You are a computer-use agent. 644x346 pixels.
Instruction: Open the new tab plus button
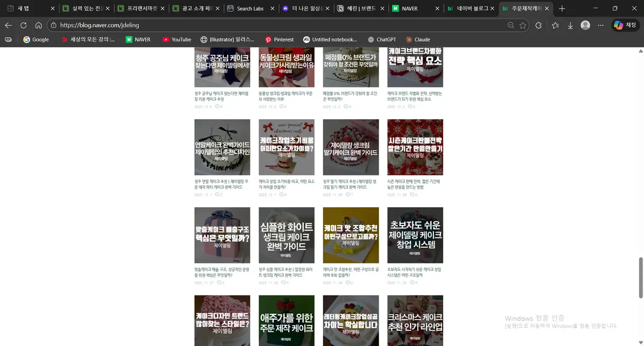pos(562,9)
